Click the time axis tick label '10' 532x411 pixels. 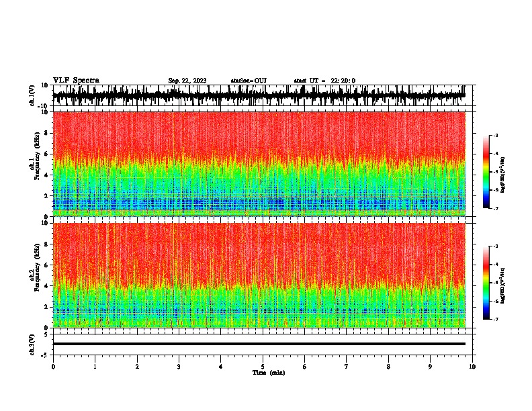tap(472, 367)
